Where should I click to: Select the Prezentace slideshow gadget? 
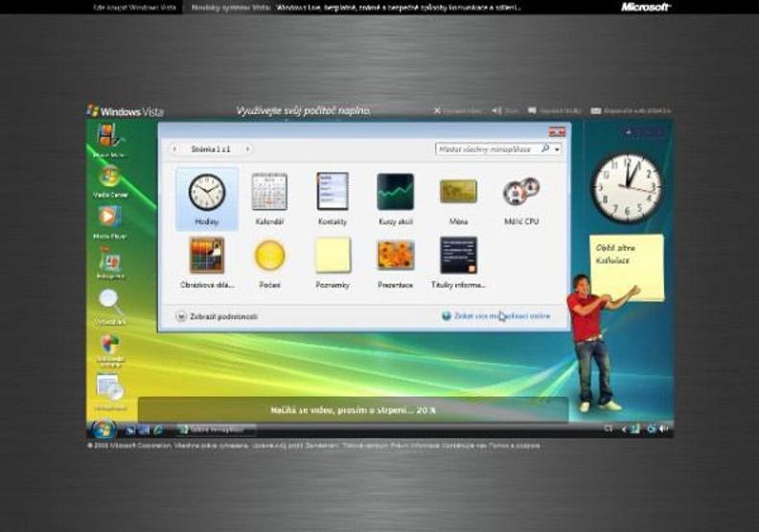396,263
